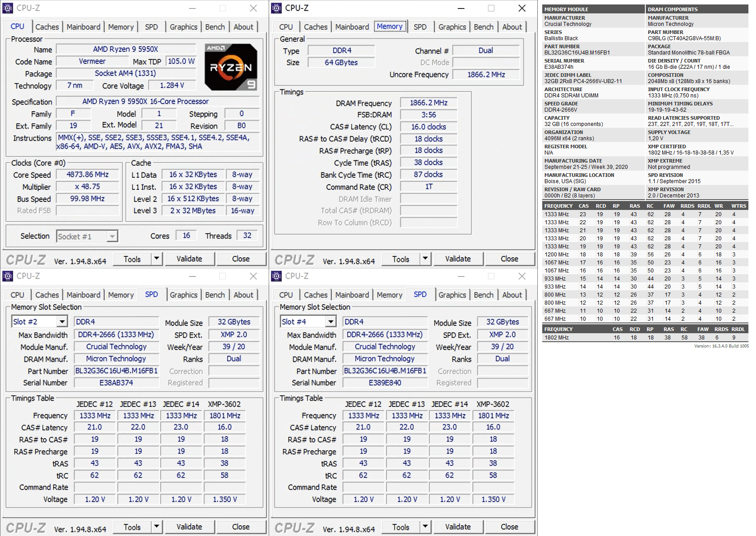The width and height of the screenshot is (756, 536).
Task: Click Threads value 32
Action: click(x=247, y=235)
